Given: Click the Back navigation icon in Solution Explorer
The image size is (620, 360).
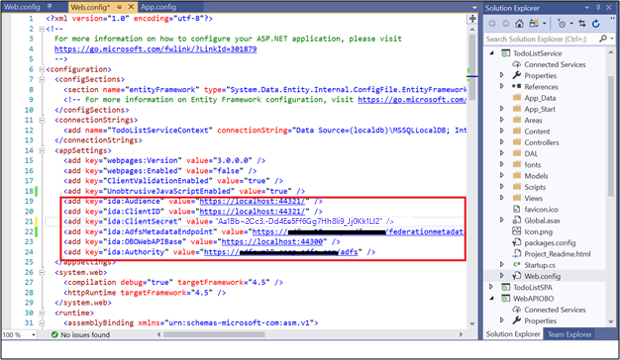Looking at the screenshot, I should [492, 24].
